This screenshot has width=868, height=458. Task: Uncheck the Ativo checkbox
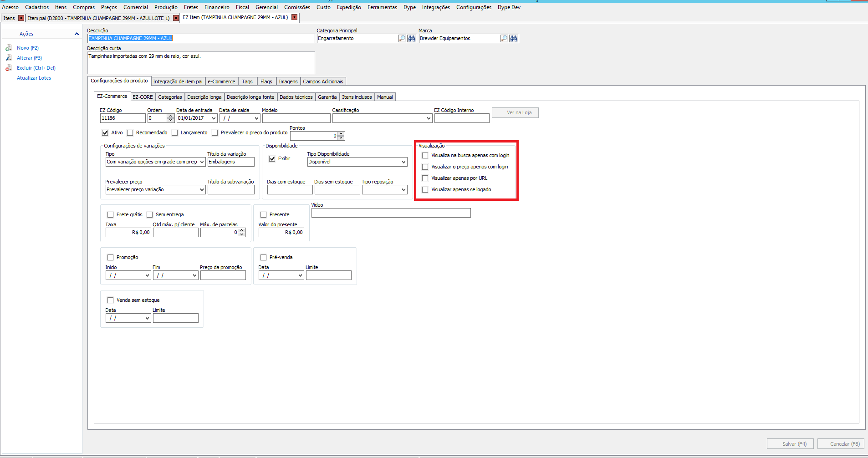[105, 132]
